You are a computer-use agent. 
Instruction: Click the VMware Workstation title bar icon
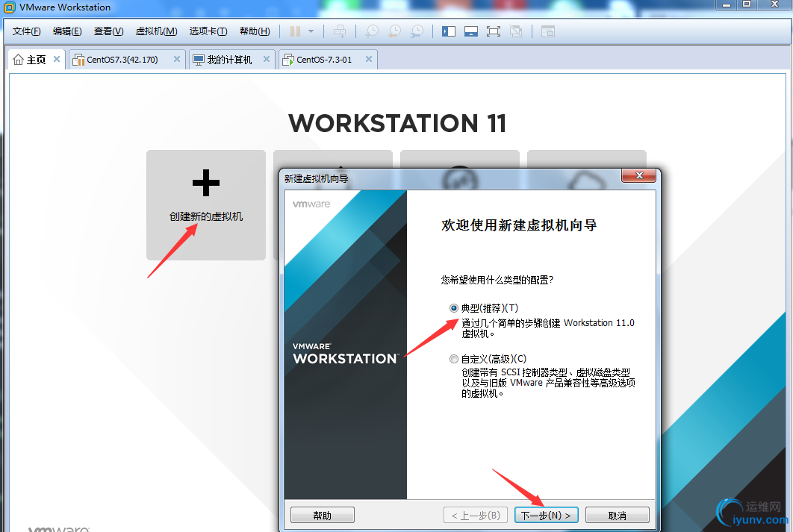tap(10, 7)
